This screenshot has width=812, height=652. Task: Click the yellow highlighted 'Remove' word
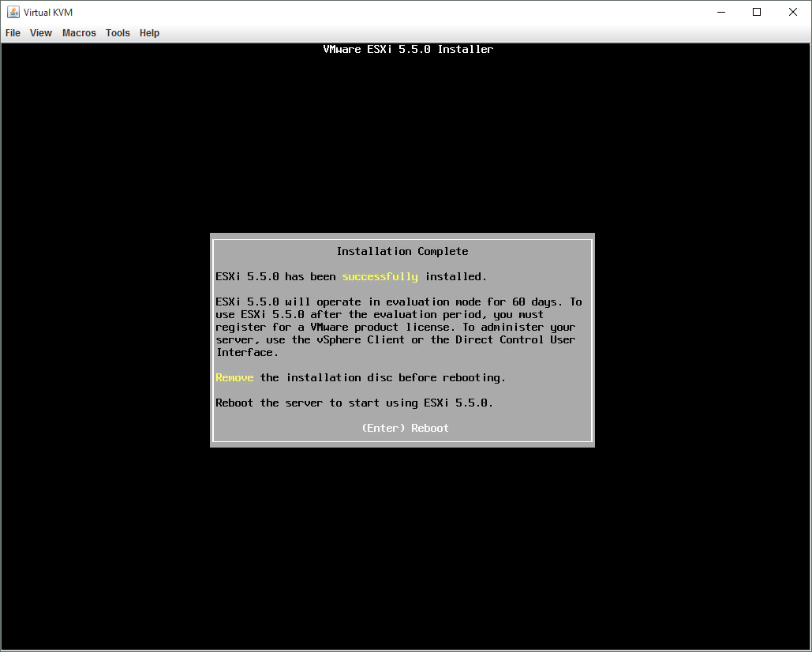[x=234, y=378]
